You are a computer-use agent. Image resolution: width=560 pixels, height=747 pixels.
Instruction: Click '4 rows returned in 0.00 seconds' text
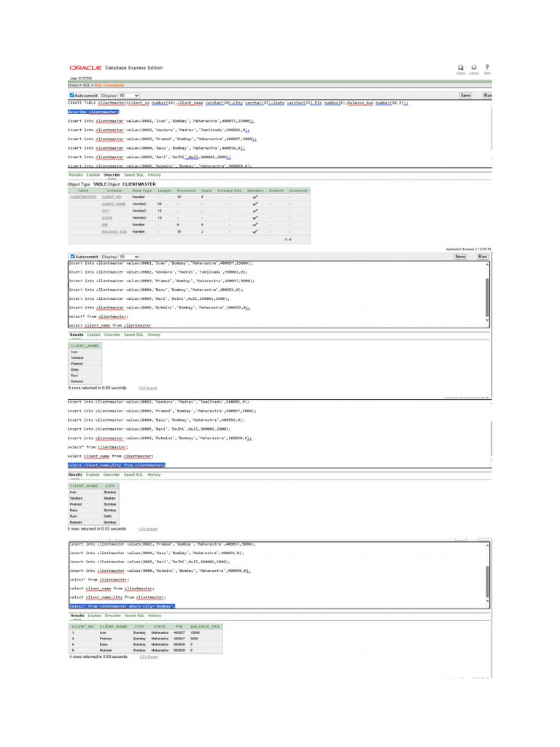click(98, 657)
